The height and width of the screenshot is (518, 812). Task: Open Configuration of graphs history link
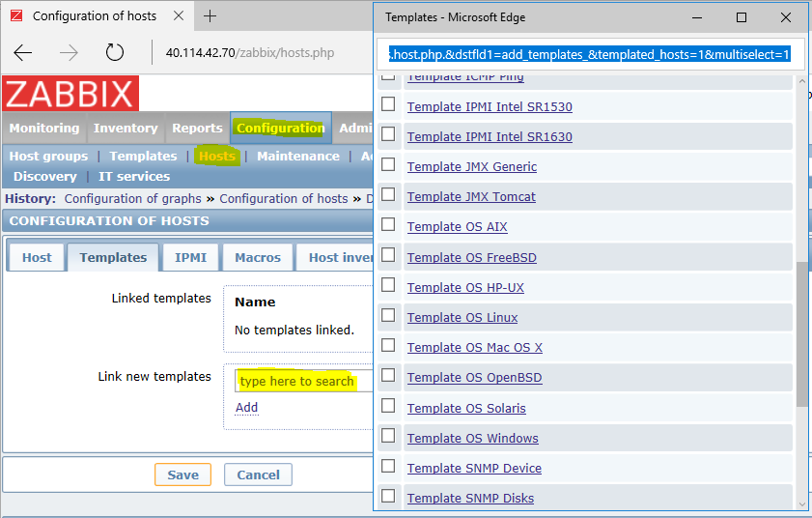[x=132, y=198]
